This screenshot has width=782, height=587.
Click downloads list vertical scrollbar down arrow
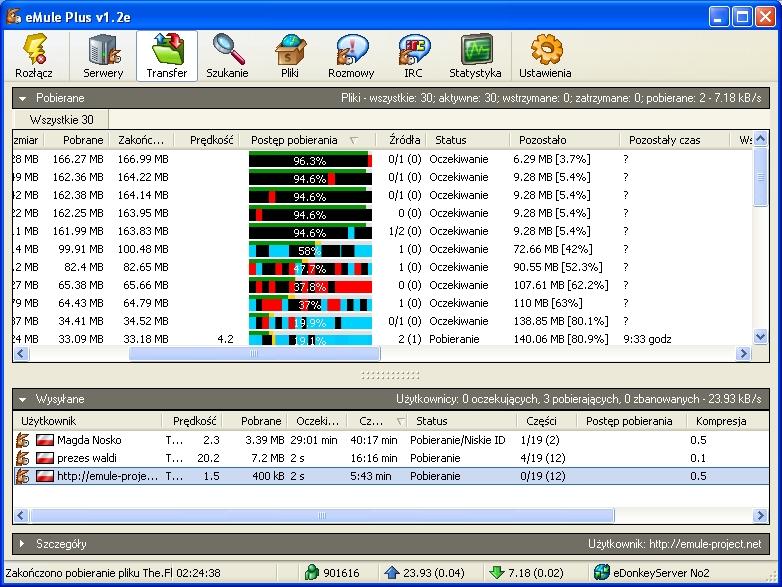[x=760, y=337]
